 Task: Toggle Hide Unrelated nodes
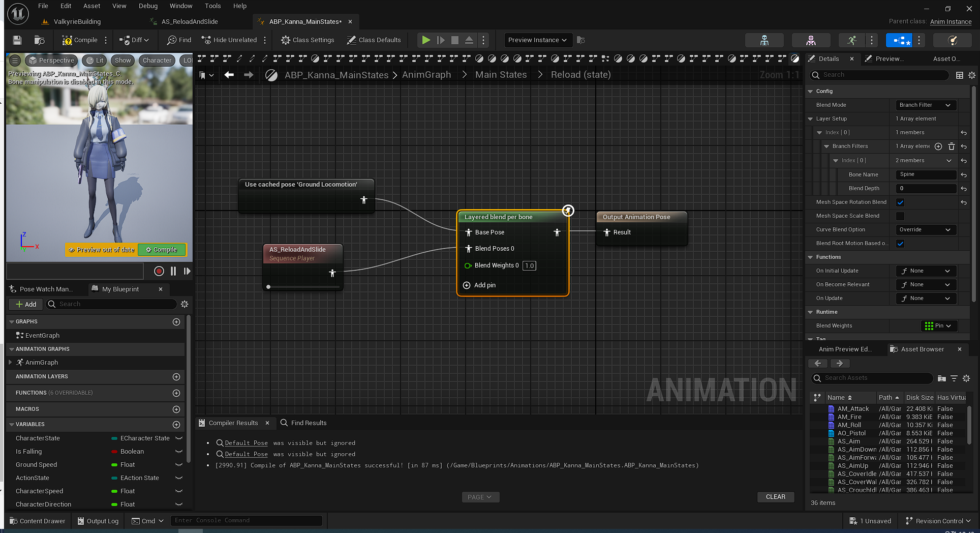[229, 40]
